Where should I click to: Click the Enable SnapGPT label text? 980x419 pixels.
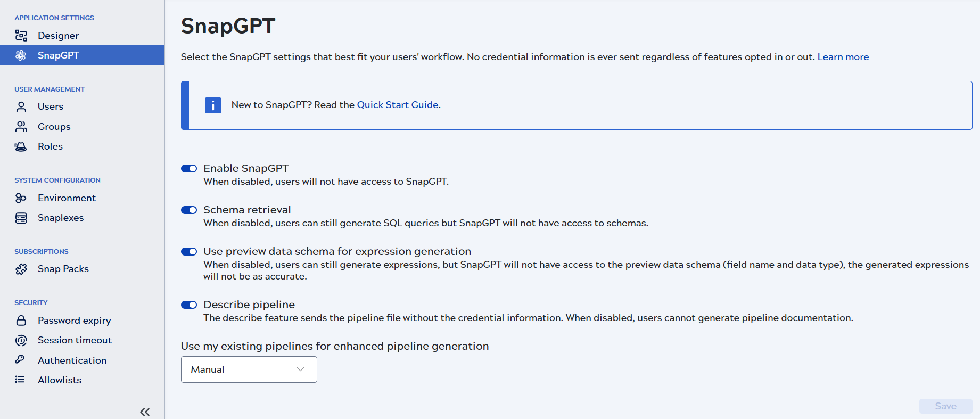tap(246, 168)
